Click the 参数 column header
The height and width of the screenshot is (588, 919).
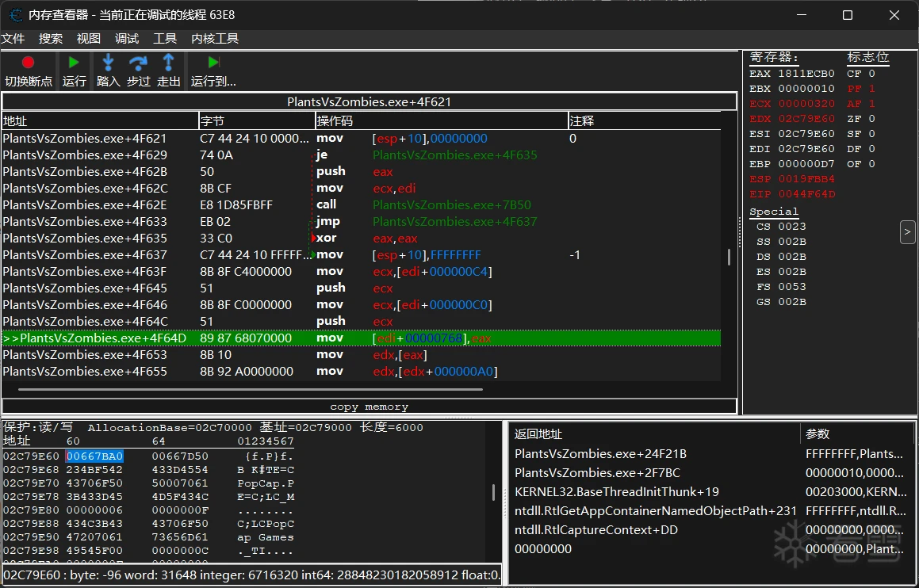857,434
